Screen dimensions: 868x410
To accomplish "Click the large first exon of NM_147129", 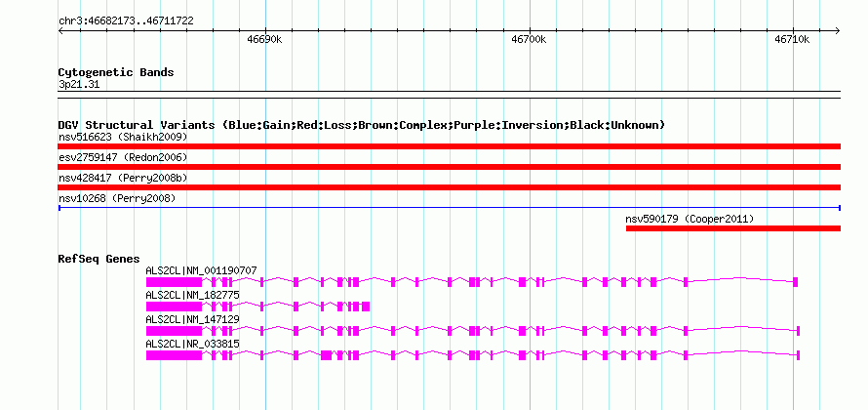I will [x=174, y=331].
